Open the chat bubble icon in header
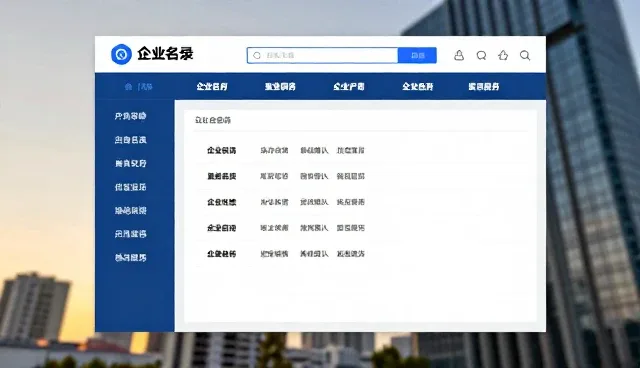This screenshot has height=368, width=640. 481,55
